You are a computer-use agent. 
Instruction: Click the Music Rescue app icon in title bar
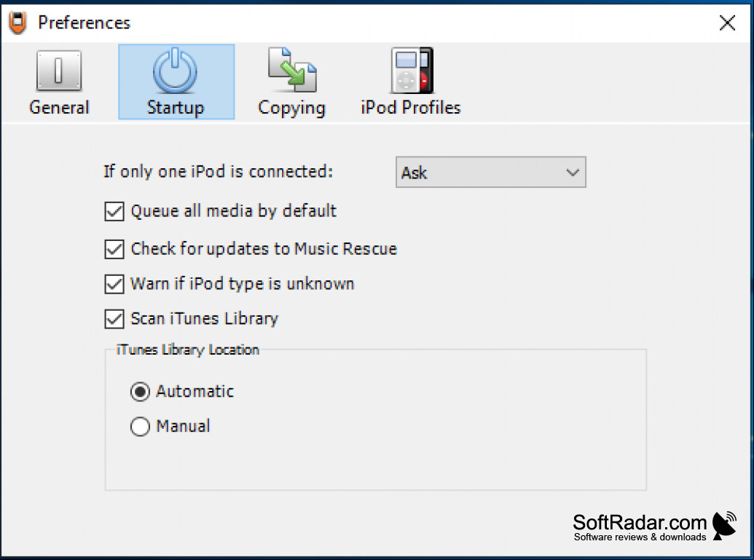pyautogui.click(x=18, y=23)
